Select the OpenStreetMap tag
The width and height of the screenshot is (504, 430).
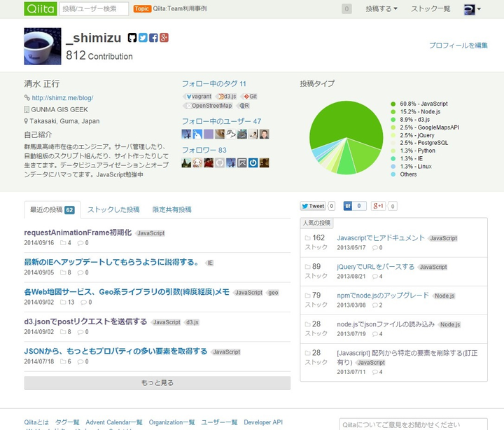pos(209,106)
